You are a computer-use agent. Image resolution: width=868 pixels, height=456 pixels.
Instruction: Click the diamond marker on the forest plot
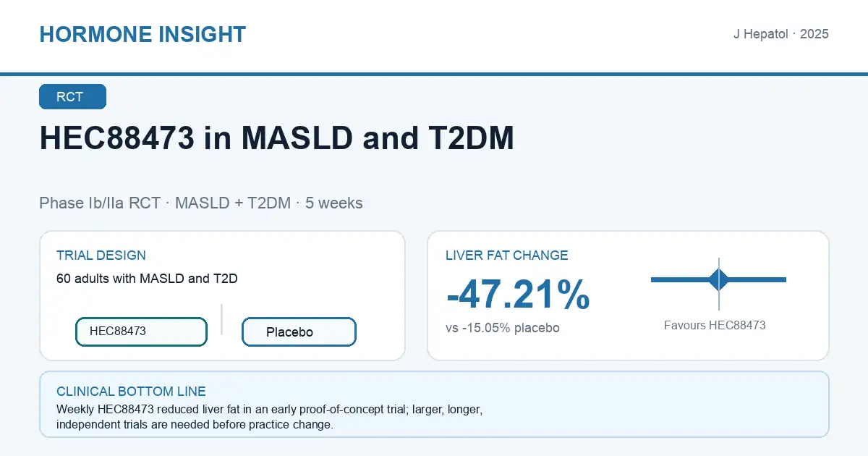(x=718, y=279)
